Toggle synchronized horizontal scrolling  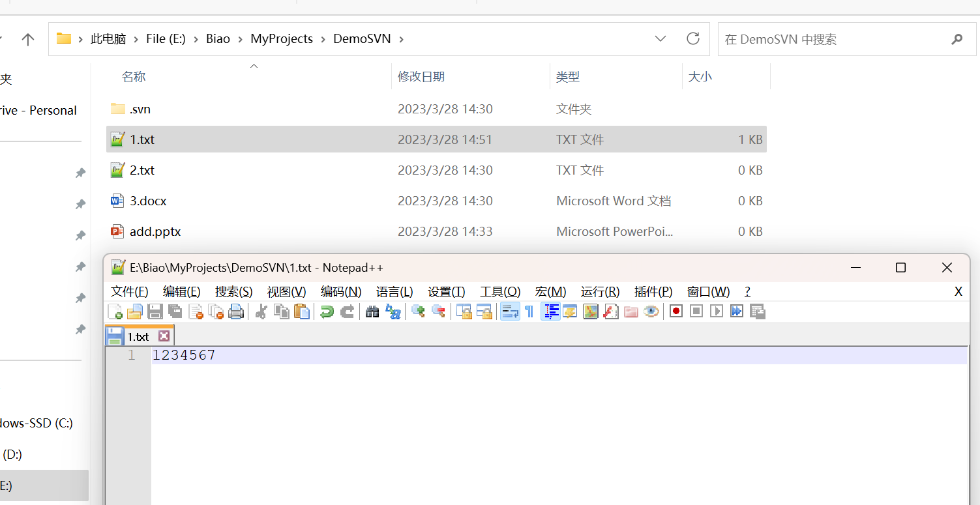484,311
